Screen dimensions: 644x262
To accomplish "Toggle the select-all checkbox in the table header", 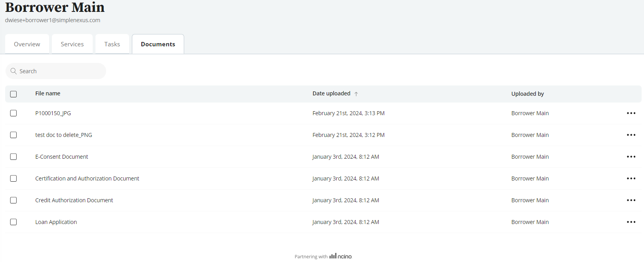I will click(13, 94).
